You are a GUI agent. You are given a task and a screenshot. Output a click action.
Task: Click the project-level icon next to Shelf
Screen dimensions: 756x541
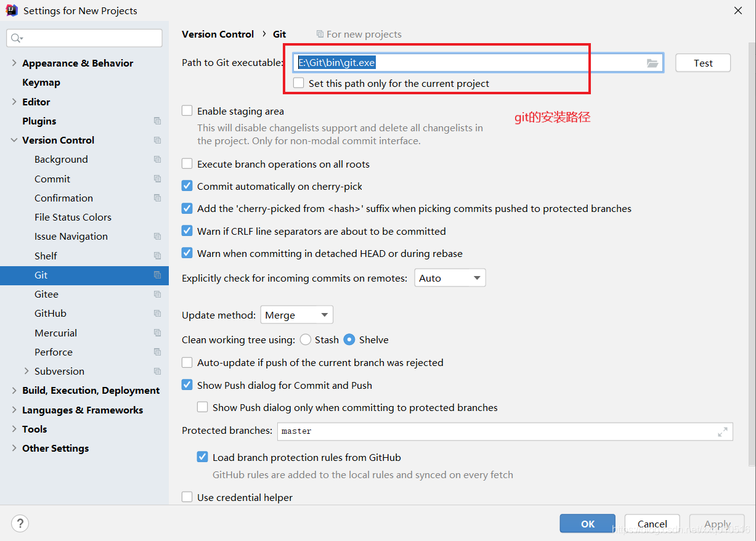(157, 256)
